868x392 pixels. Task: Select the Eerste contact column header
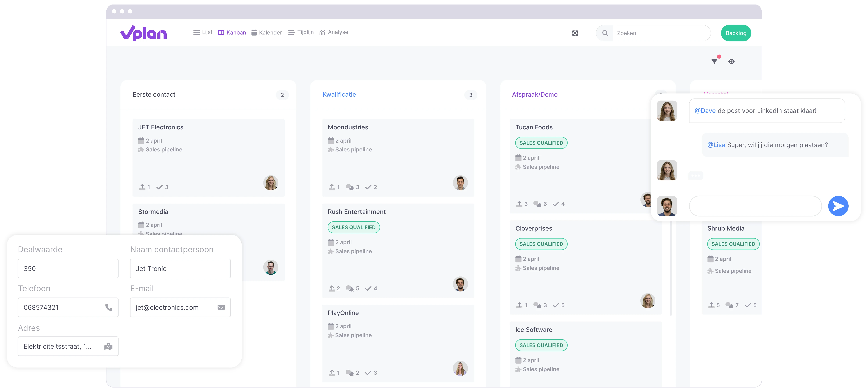tap(154, 95)
